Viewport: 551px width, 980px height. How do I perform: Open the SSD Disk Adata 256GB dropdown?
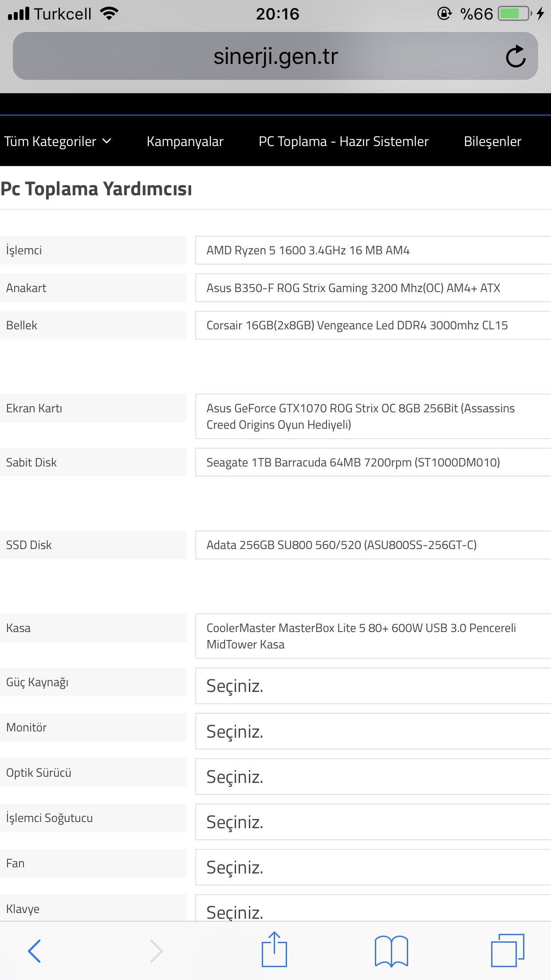(x=373, y=545)
